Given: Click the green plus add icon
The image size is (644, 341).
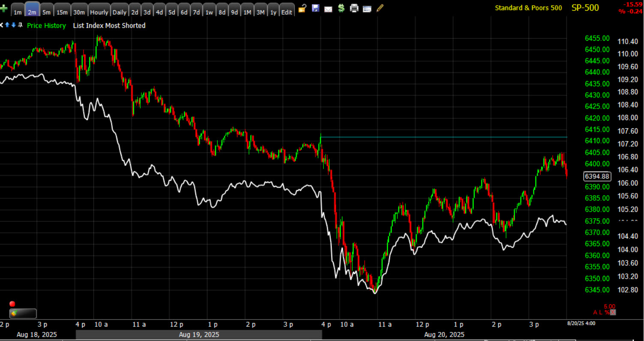Looking at the screenshot, I should [x=4, y=9].
